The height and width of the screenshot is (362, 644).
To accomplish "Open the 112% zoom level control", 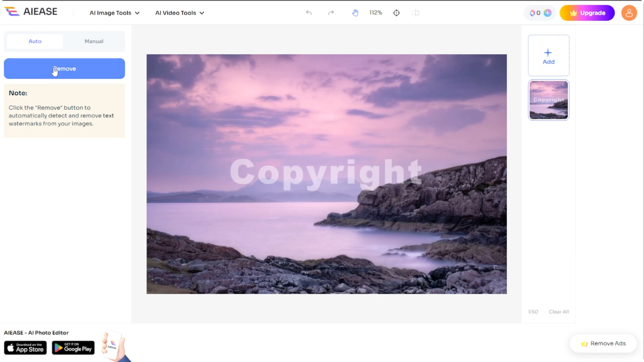I will (376, 12).
